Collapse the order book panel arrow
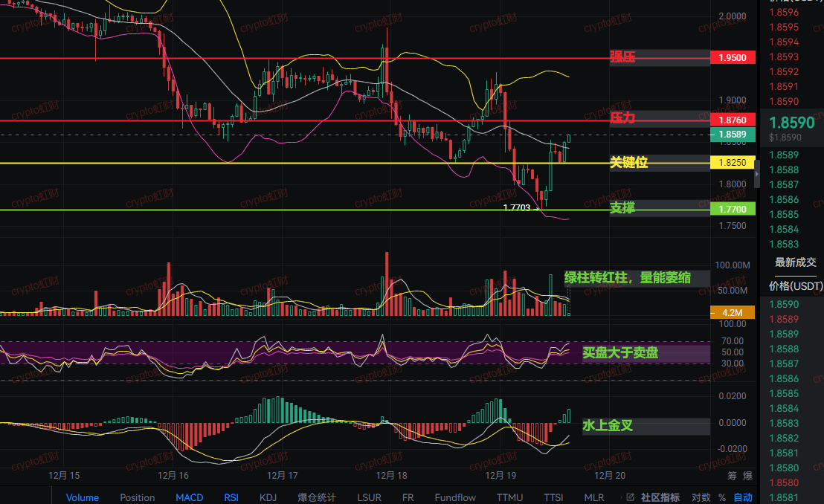The image size is (824, 504). (x=757, y=174)
